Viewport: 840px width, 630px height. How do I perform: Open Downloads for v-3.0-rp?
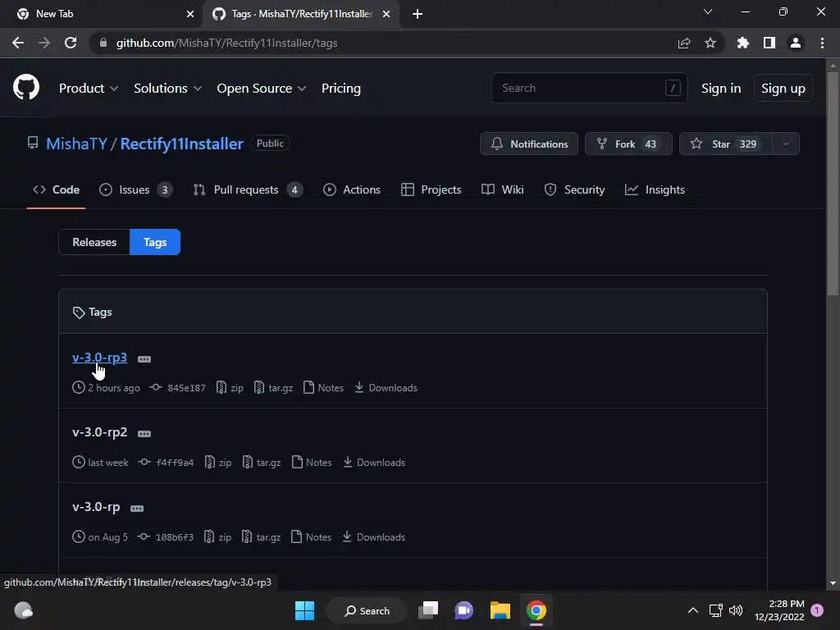(373, 536)
